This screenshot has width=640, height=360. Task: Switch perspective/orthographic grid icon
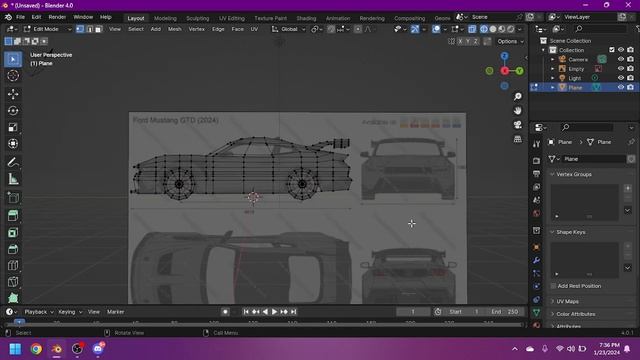pos(518,139)
